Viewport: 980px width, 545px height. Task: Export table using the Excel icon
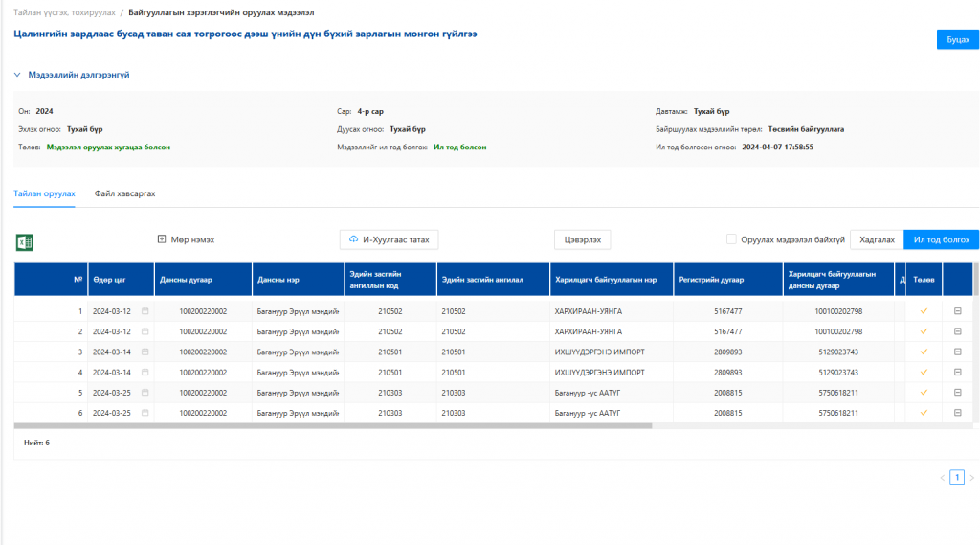[24, 242]
